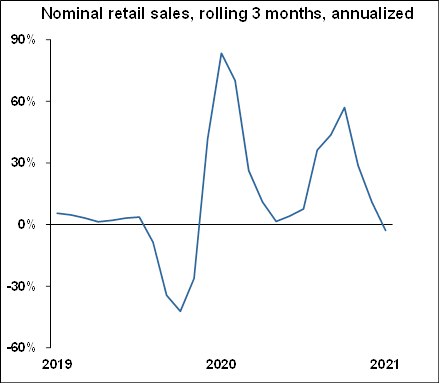Click the highest peak of the line
The width and height of the screenshot is (440, 384).
pyautogui.click(x=221, y=53)
